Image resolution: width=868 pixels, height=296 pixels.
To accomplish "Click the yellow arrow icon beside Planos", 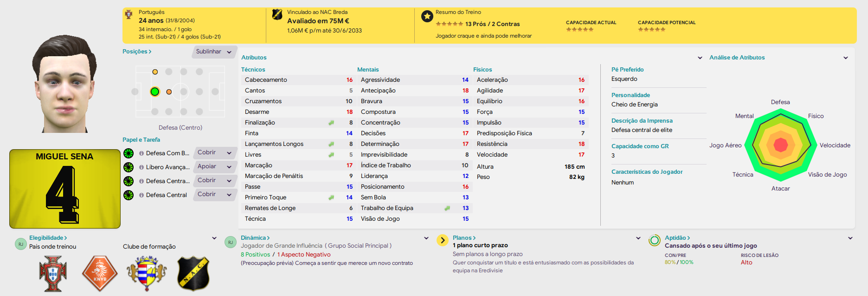I will coord(443,240).
